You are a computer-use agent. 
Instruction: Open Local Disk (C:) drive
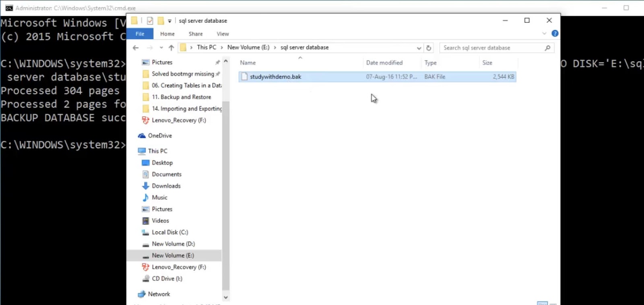coord(170,232)
